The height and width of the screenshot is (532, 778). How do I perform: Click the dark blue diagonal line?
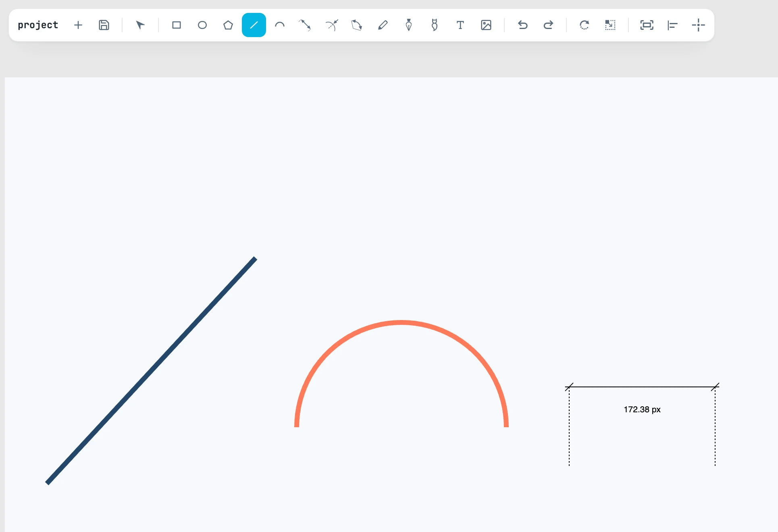tap(151, 370)
